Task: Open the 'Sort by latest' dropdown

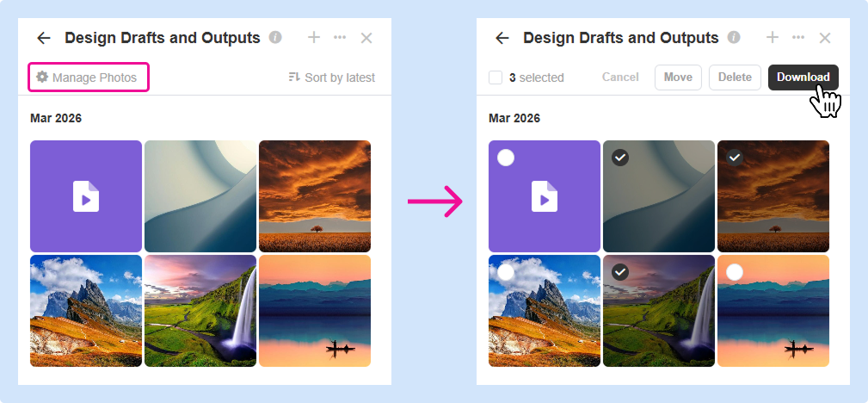Action: coord(332,77)
